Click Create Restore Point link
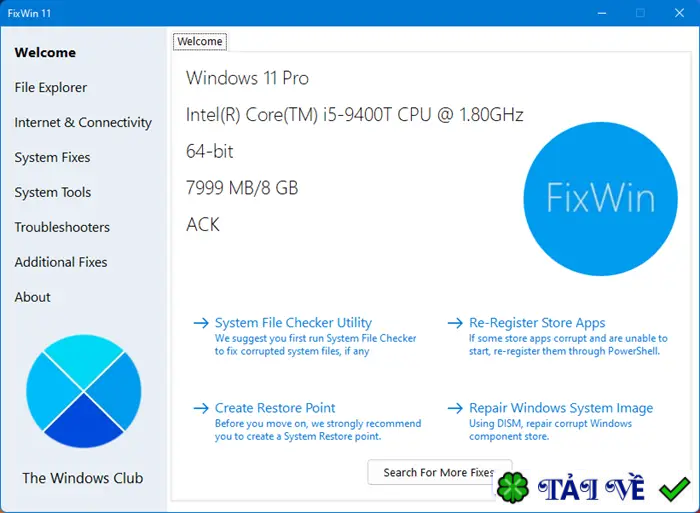The image size is (700, 513). click(x=275, y=408)
